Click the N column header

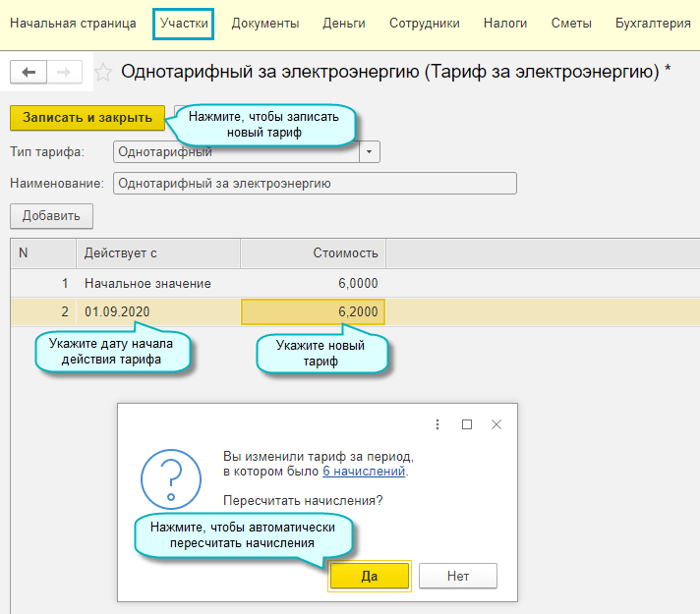pyautogui.click(x=43, y=253)
